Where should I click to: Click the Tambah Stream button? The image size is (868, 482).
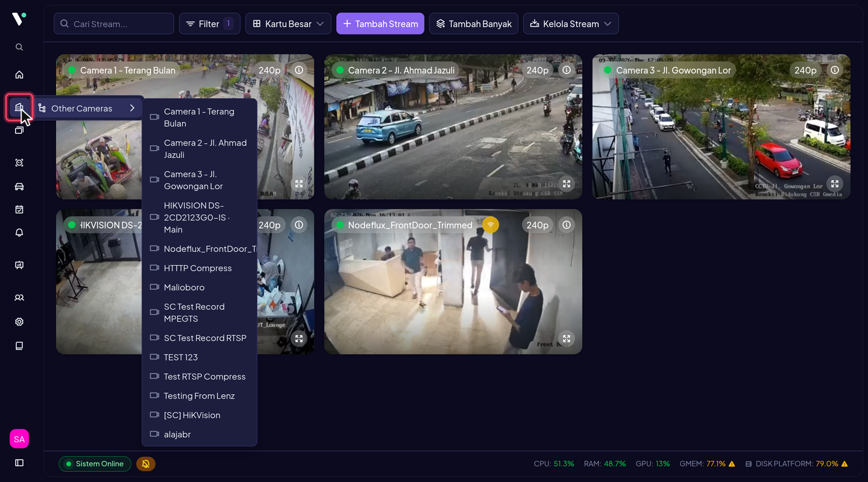(380, 24)
